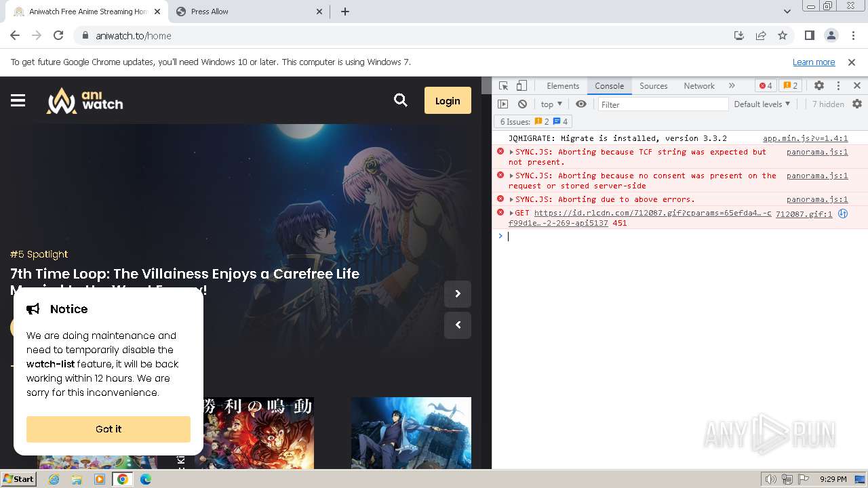Click the red 4 errors counter
Image resolution: width=868 pixels, height=488 pixels.
[x=766, y=85]
